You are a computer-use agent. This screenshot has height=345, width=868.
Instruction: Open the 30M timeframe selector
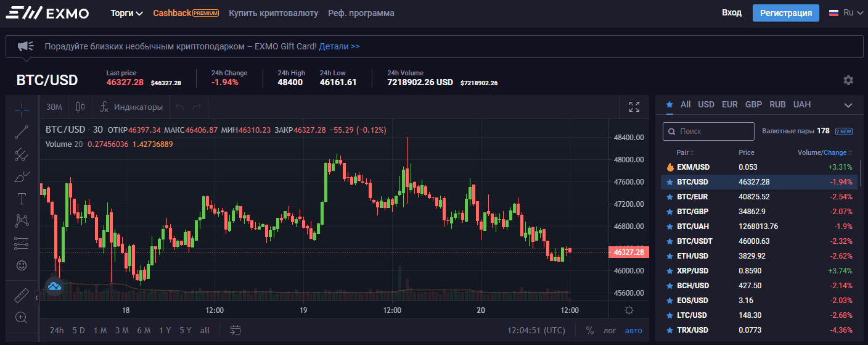[54, 107]
